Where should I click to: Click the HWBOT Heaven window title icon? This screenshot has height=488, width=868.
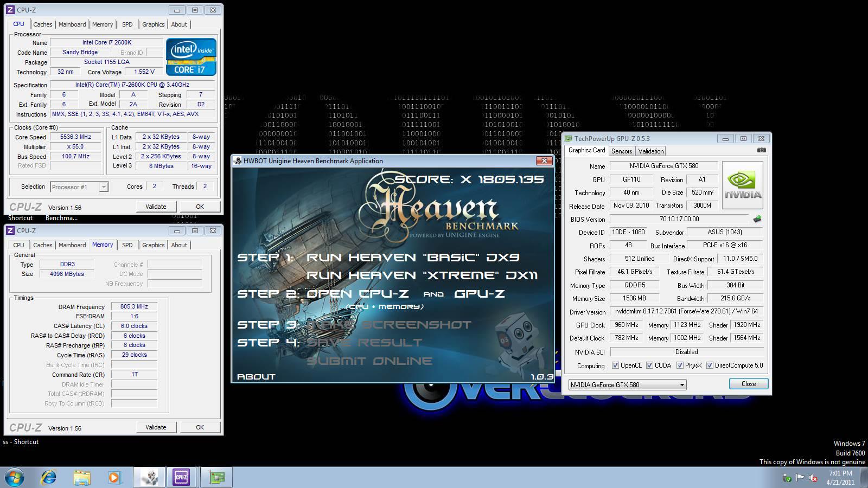click(x=238, y=160)
